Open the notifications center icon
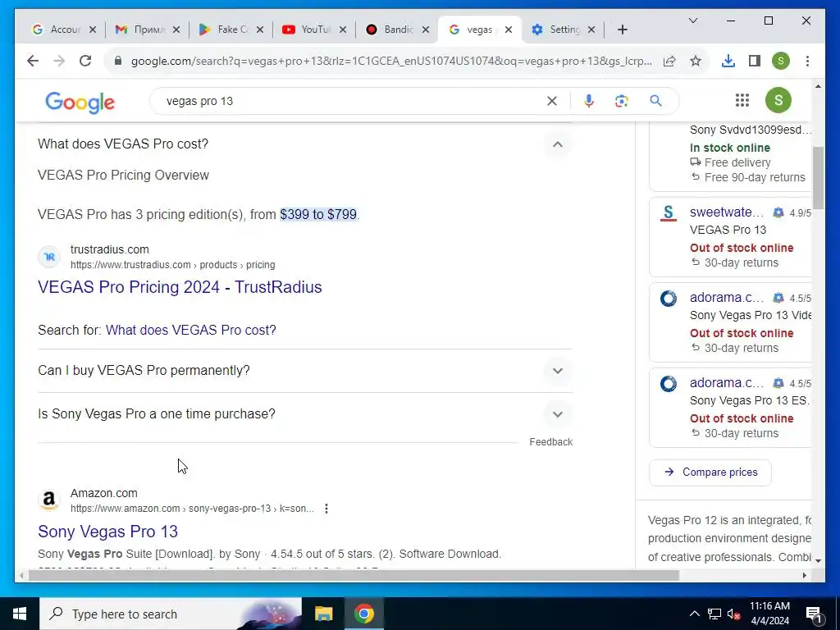 pyautogui.click(x=814, y=614)
